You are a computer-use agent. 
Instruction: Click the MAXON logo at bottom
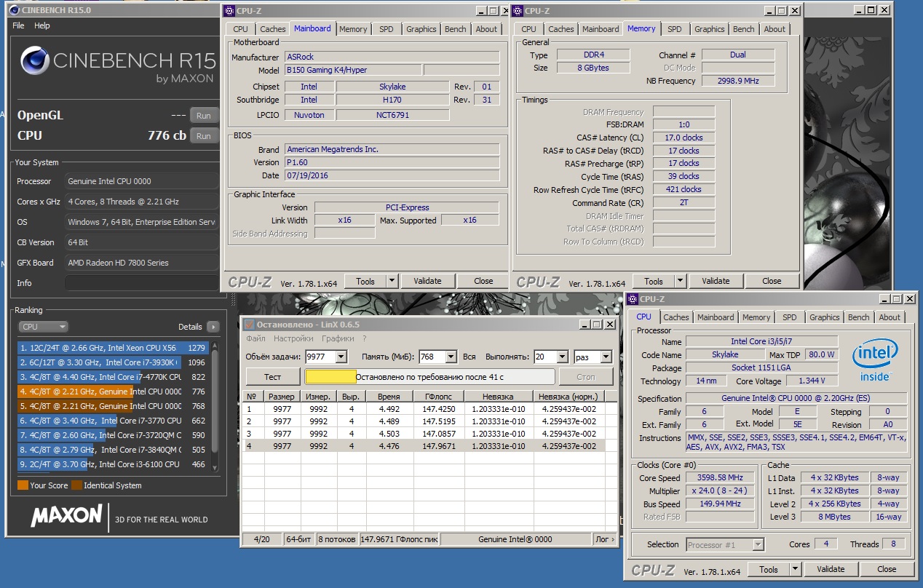coord(66,517)
